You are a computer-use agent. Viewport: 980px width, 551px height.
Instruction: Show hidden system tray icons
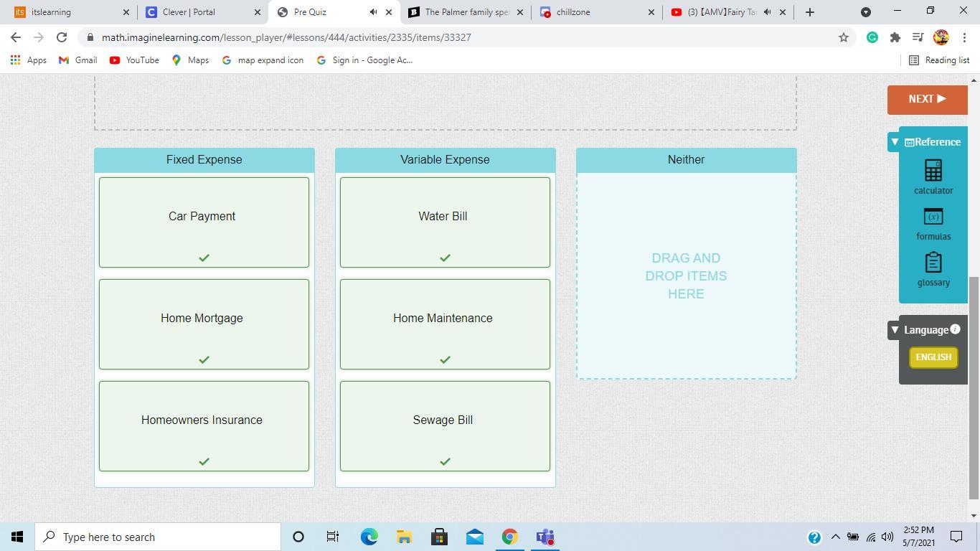pyautogui.click(x=835, y=537)
